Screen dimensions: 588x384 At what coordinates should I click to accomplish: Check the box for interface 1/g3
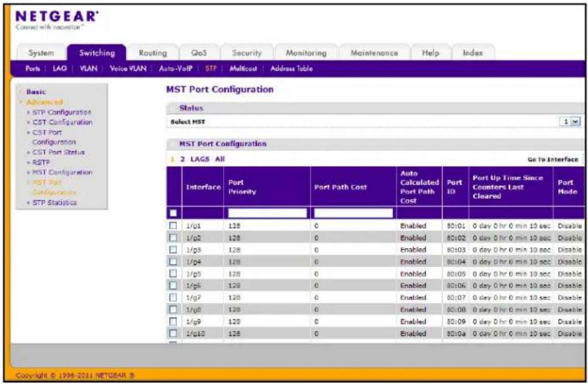click(x=173, y=250)
